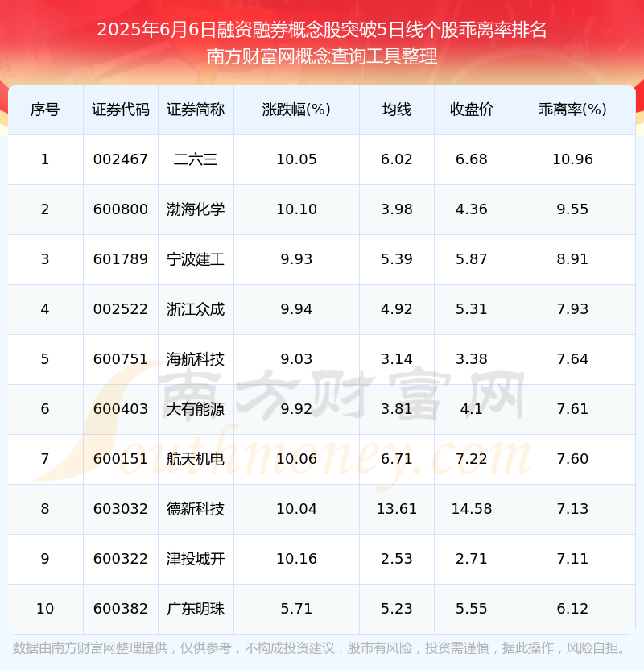The width and height of the screenshot is (644, 670).
Task: Click the 7.22 closing price cell
Action: coord(472,459)
